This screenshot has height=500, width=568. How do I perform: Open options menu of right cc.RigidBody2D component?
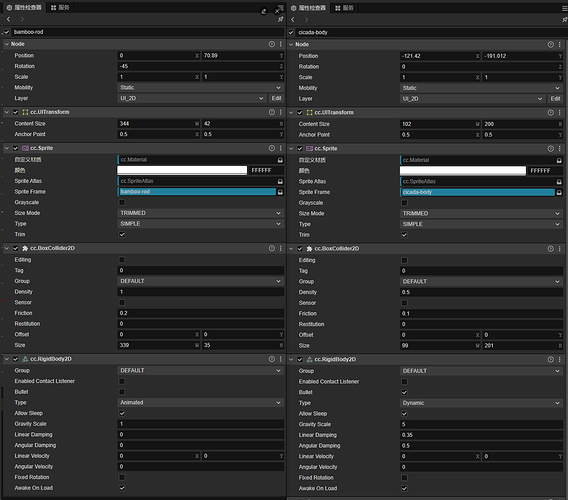(x=560, y=359)
